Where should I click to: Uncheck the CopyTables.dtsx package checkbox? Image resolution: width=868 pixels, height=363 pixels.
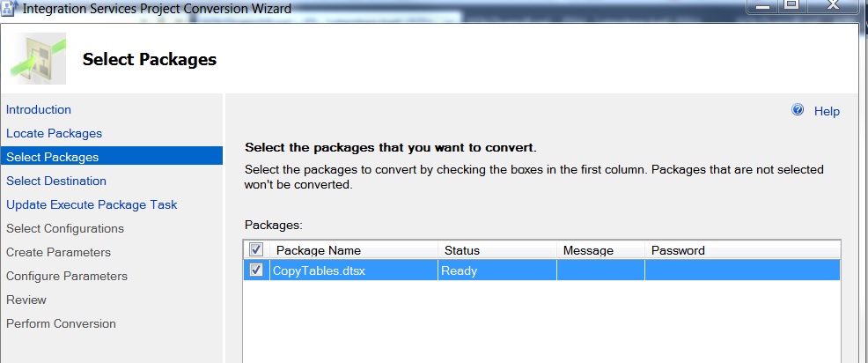256,270
